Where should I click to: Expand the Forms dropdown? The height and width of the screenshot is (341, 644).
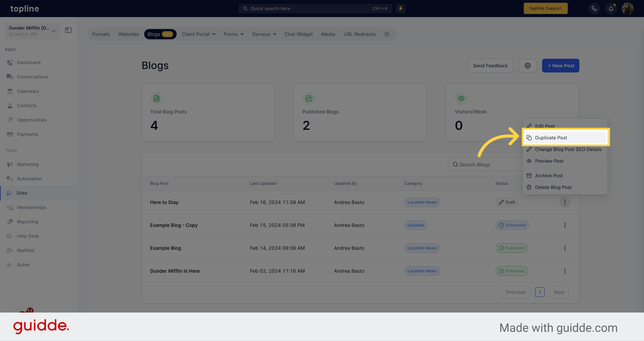coord(233,34)
